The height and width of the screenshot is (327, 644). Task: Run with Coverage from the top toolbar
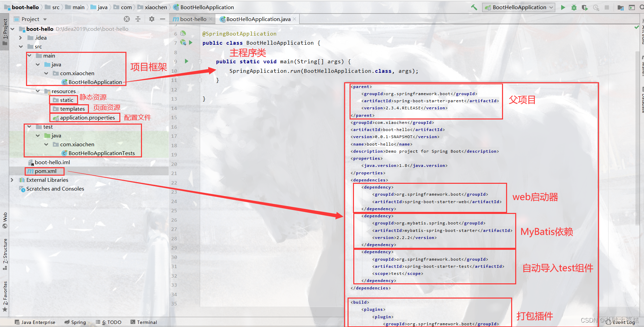585,7
